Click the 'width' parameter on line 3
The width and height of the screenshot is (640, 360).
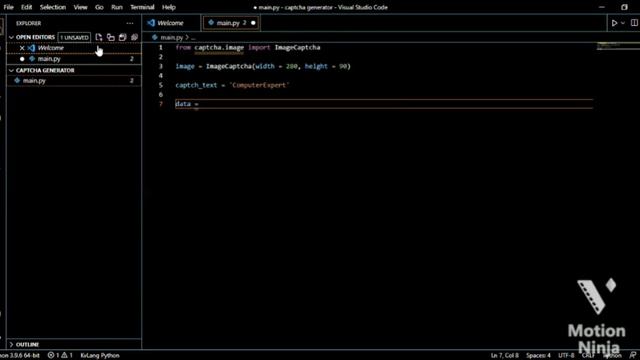(x=264, y=66)
